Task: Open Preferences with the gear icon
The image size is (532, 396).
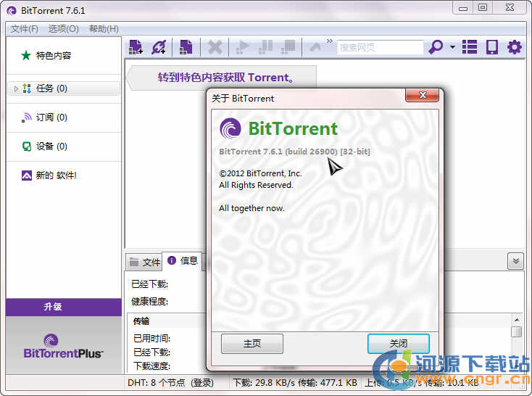Action: point(515,47)
